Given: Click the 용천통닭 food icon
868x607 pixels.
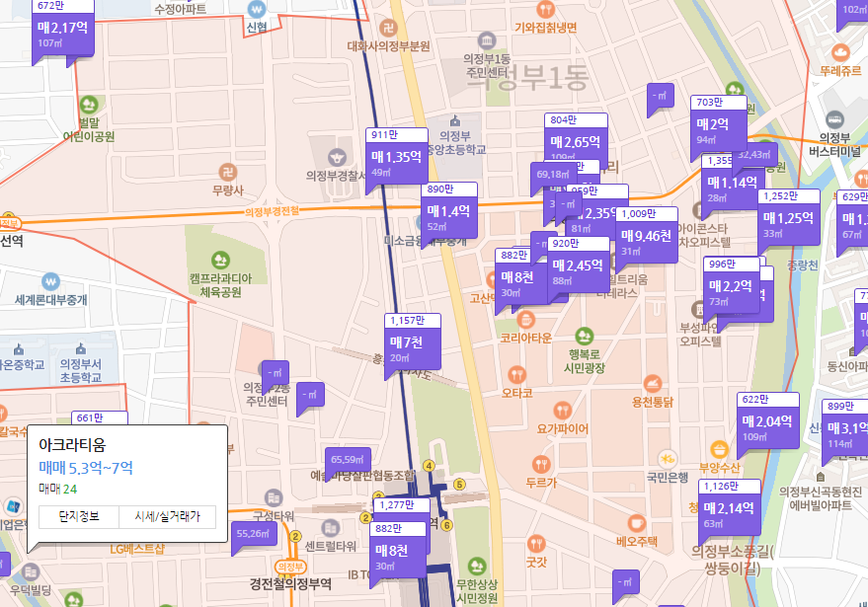Looking at the screenshot, I should click(653, 384).
